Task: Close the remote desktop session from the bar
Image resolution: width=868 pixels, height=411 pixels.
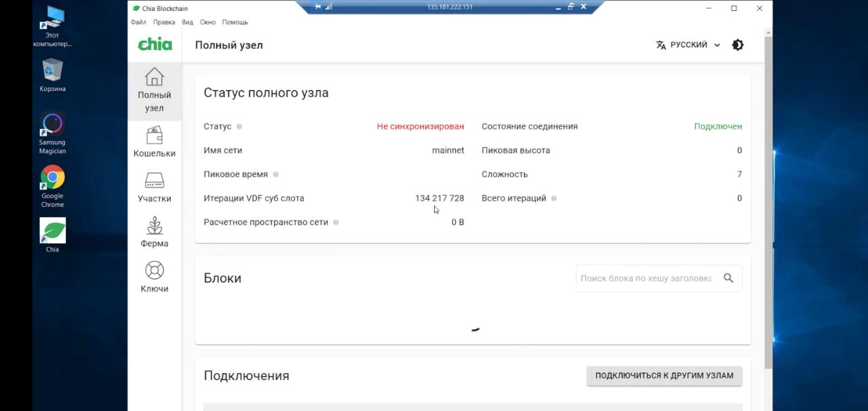Action: click(x=583, y=7)
